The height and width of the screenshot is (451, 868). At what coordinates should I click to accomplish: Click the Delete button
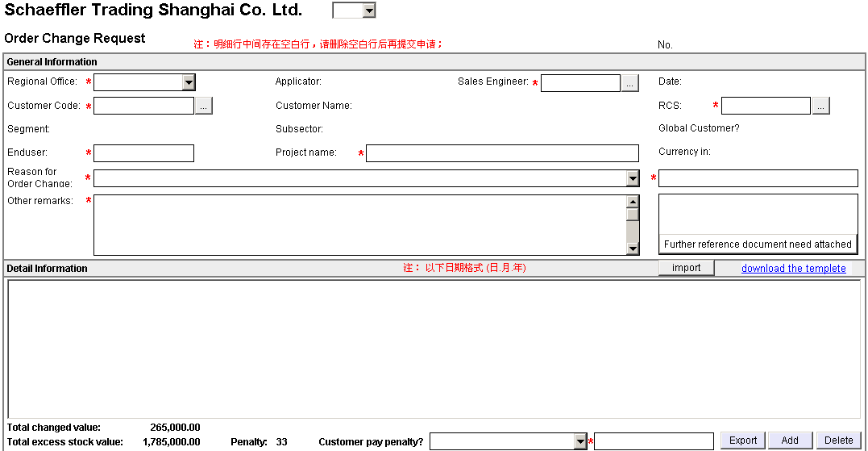coord(838,441)
